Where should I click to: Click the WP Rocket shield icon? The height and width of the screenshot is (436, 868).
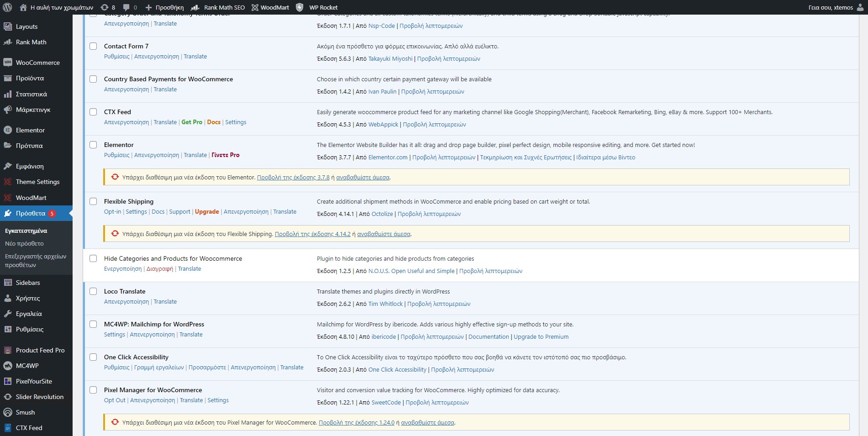pos(300,7)
